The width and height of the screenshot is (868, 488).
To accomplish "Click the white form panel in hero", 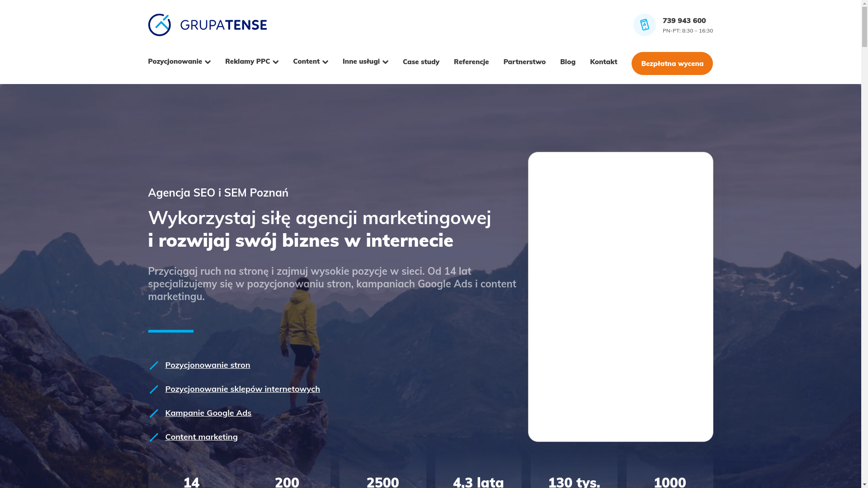I will pos(620,296).
